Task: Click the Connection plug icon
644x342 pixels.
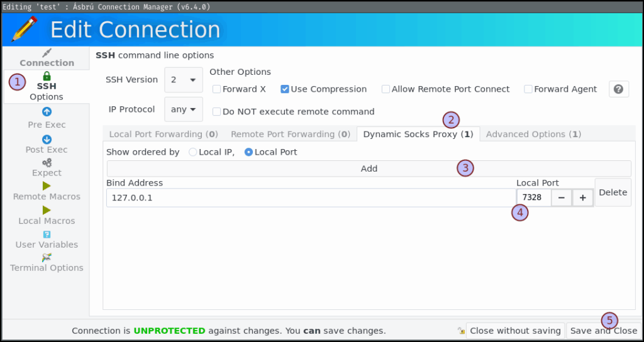Action: tap(47, 53)
